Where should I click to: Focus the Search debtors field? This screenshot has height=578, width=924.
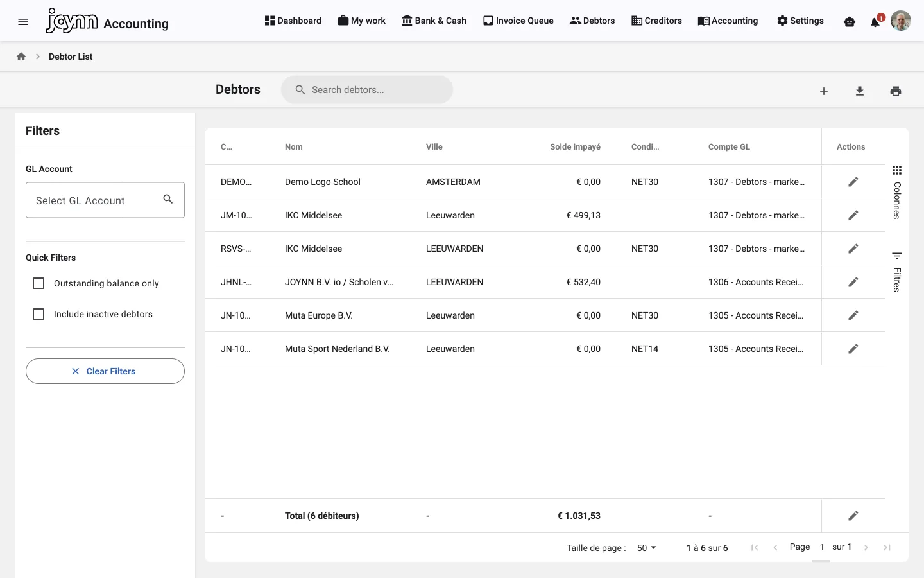coord(367,90)
